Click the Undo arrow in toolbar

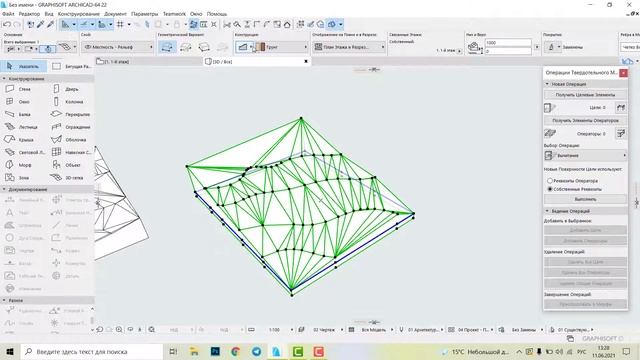pyautogui.click(x=7, y=24)
